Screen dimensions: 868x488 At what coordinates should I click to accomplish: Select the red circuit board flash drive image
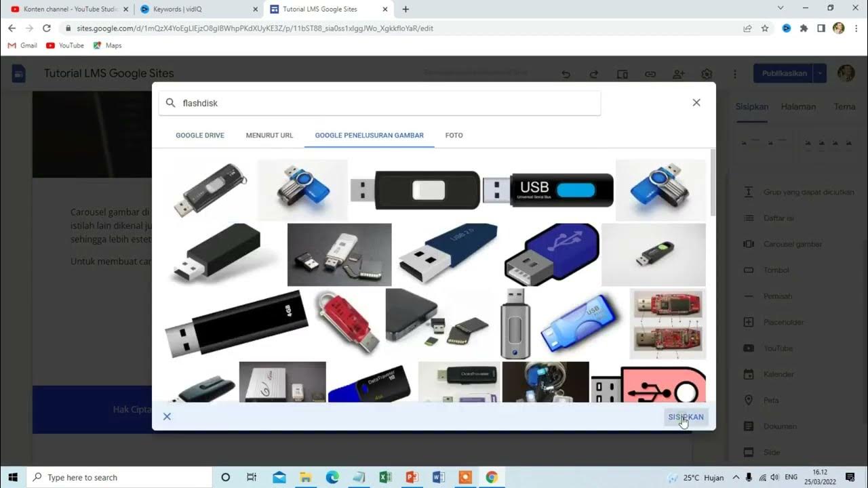667,323
